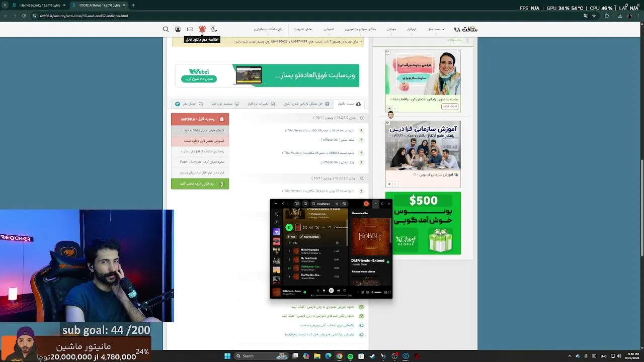This screenshot has width=644, height=362.
Task: Open the $500 welcome bonus Chief Global ad
Action: pyautogui.click(x=423, y=223)
